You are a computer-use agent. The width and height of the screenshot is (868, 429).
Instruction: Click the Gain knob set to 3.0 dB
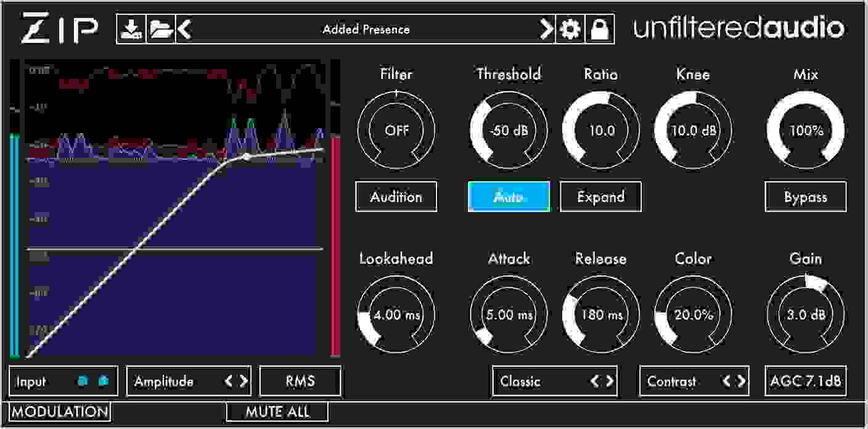coord(805,314)
